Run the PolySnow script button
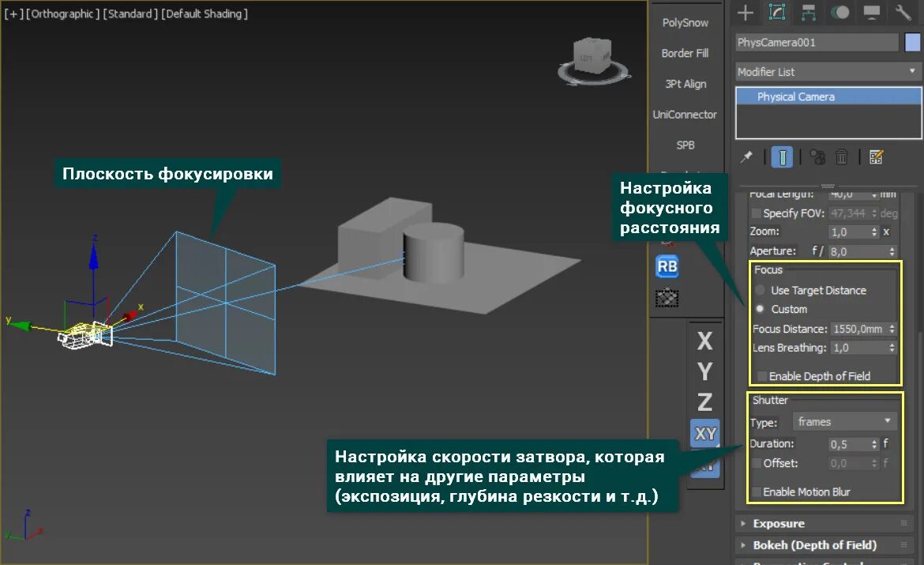Image resolution: width=924 pixels, height=565 pixels. click(x=685, y=22)
